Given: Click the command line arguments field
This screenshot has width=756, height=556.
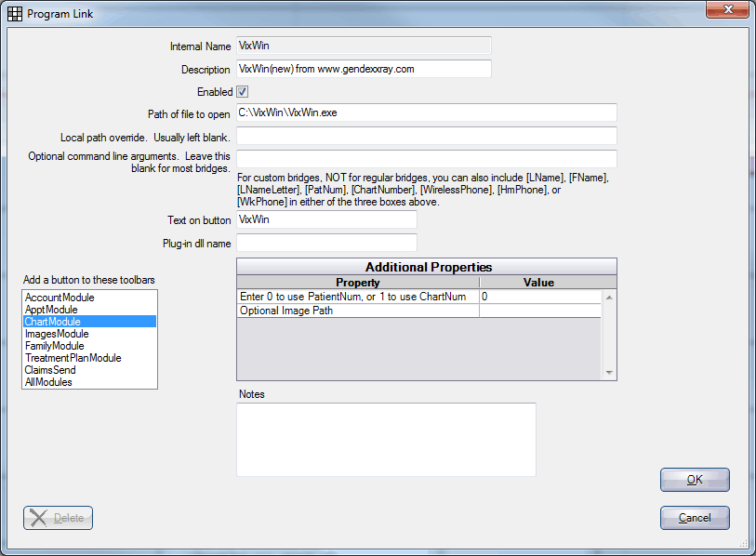Looking at the screenshot, I should pyautogui.click(x=426, y=159).
